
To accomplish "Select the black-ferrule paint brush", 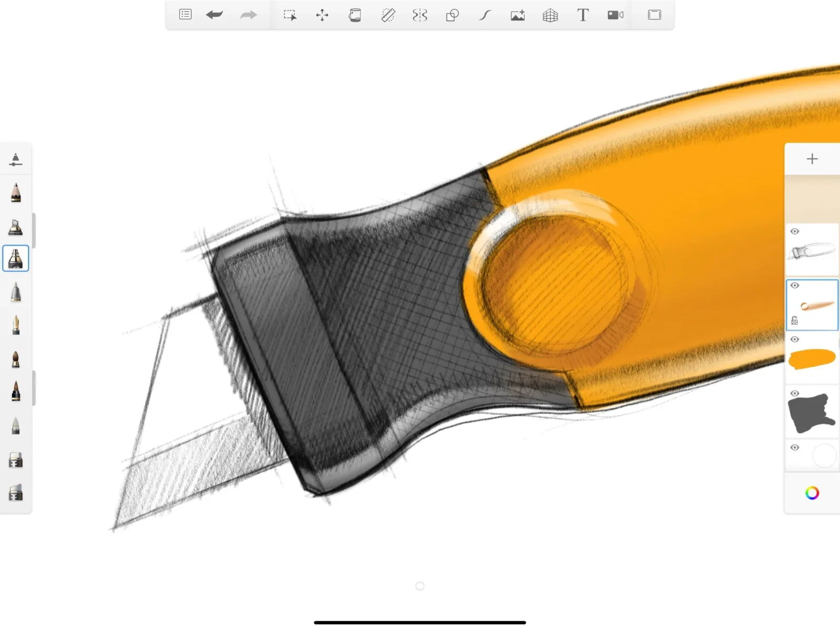I will [x=16, y=391].
